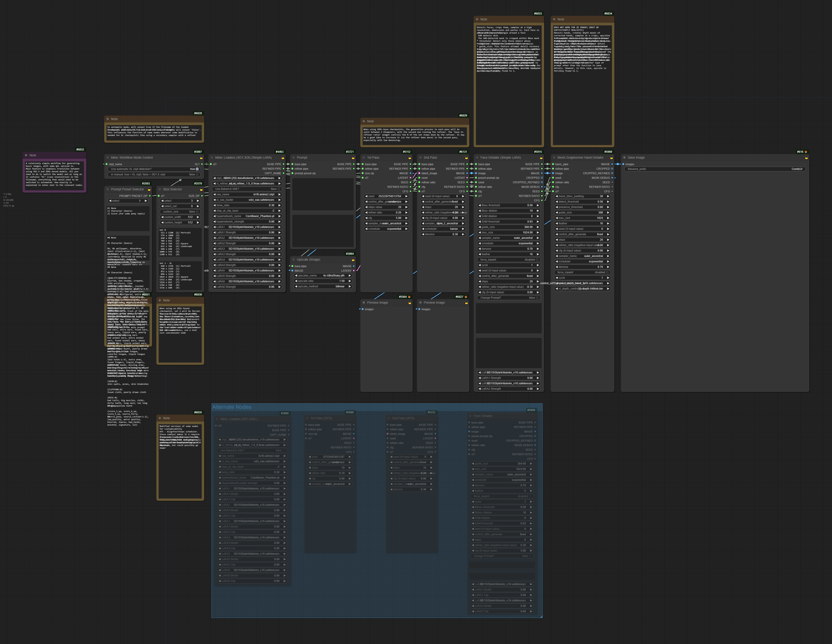Click lock icon on 1st Pass node

tap(410, 158)
